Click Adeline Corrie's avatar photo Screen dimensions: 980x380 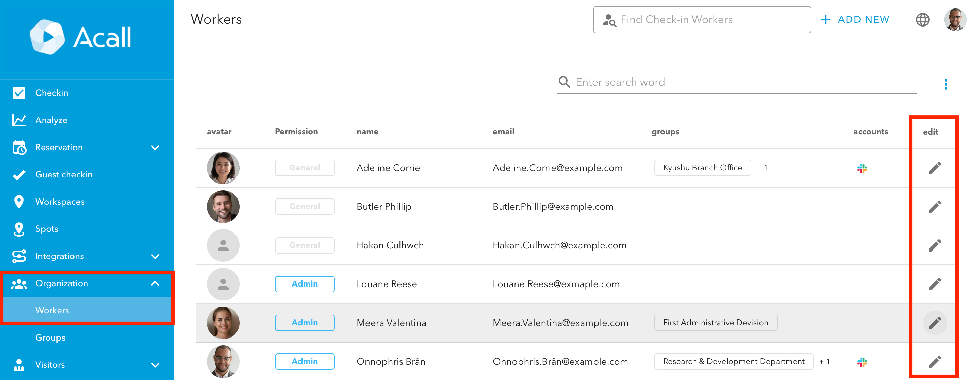pyautogui.click(x=223, y=168)
